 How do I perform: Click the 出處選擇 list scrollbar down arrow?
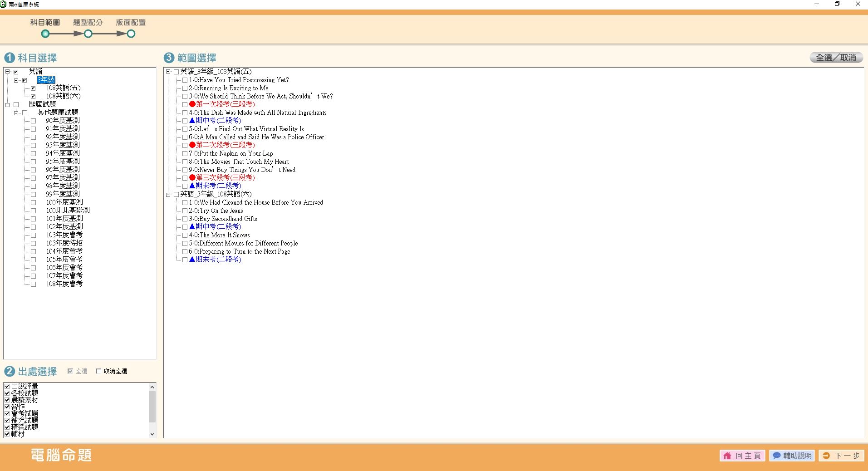coord(152,434)
